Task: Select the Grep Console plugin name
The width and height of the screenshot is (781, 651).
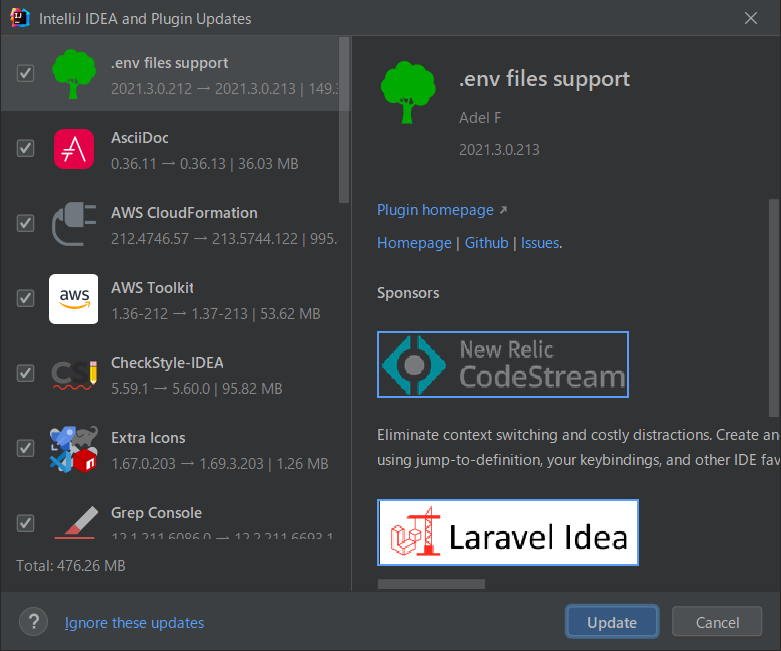Action: 156,513
